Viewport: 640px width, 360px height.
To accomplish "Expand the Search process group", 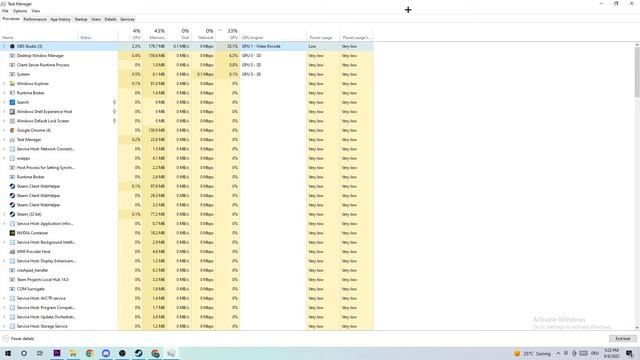I will [4, 102].
